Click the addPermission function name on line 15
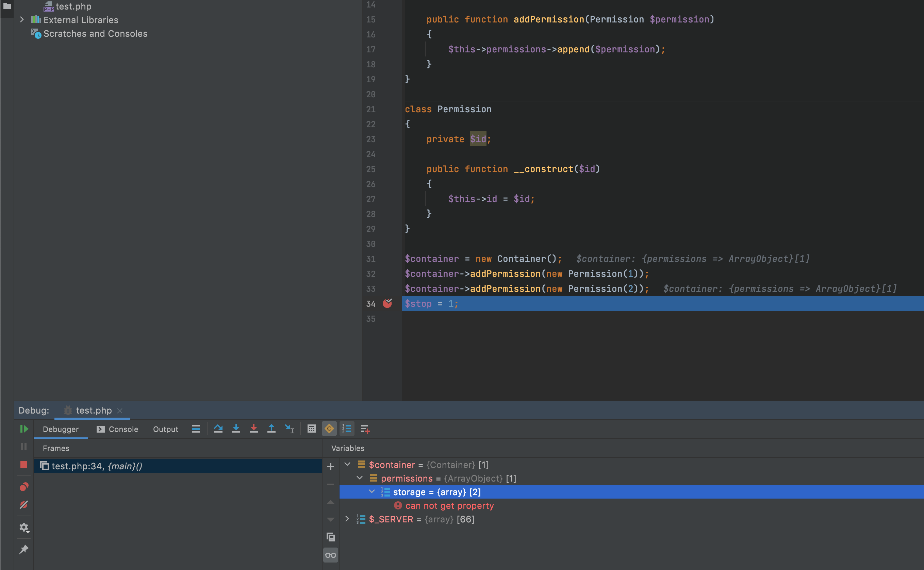Viewport: 924px width, 570px height. pyautogui.click(x=548, y=20)
